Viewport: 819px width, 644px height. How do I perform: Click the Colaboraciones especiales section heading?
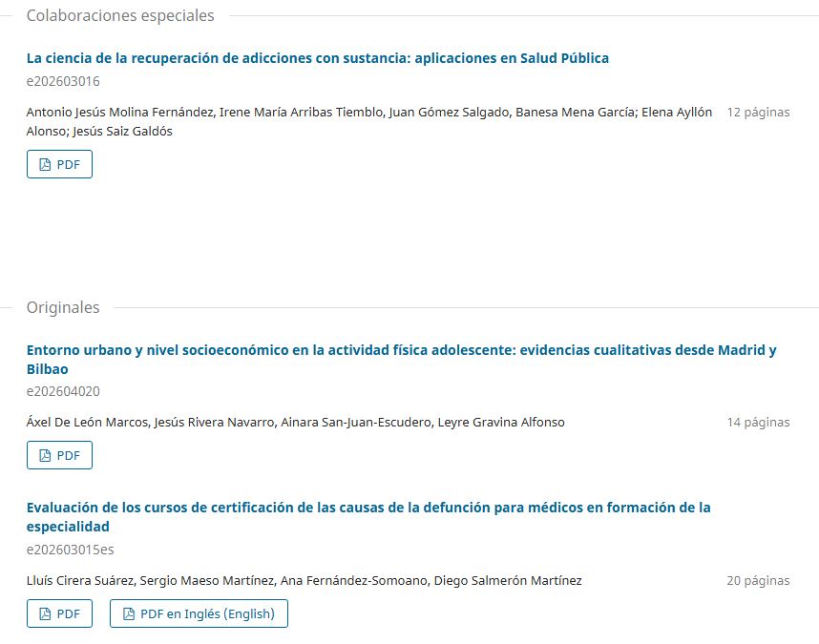(x=120, y=15)
